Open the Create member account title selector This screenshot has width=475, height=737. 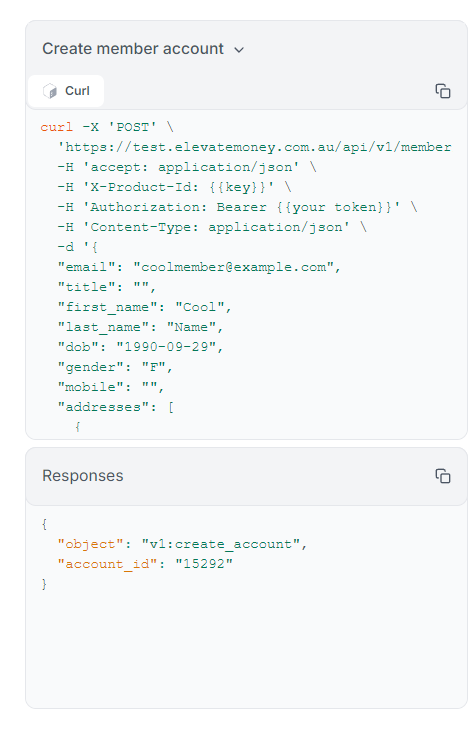143,49
